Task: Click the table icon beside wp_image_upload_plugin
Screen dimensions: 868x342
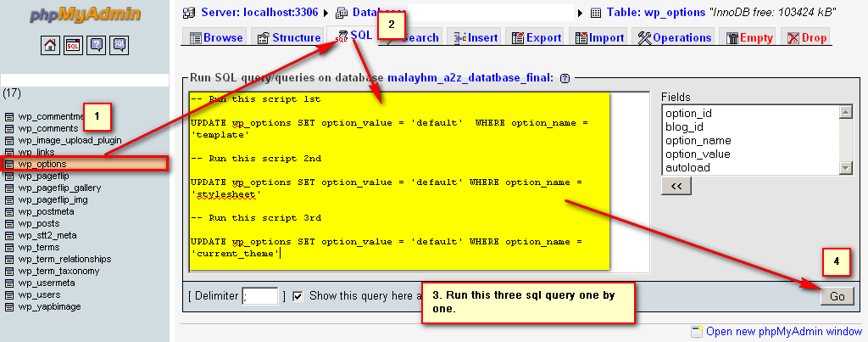Action: [8, 140]
